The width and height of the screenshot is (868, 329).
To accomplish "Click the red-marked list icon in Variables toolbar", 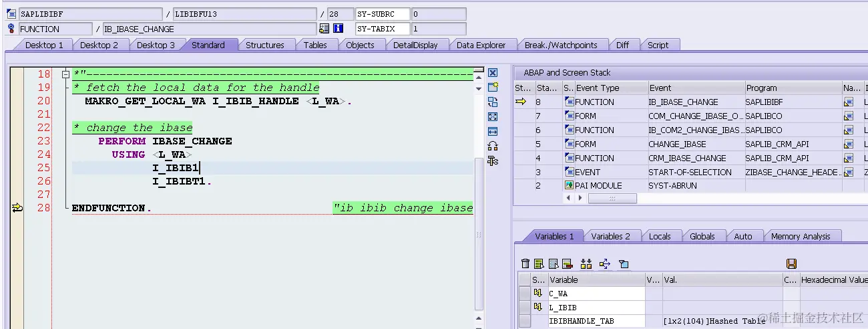I will [567, 263].
